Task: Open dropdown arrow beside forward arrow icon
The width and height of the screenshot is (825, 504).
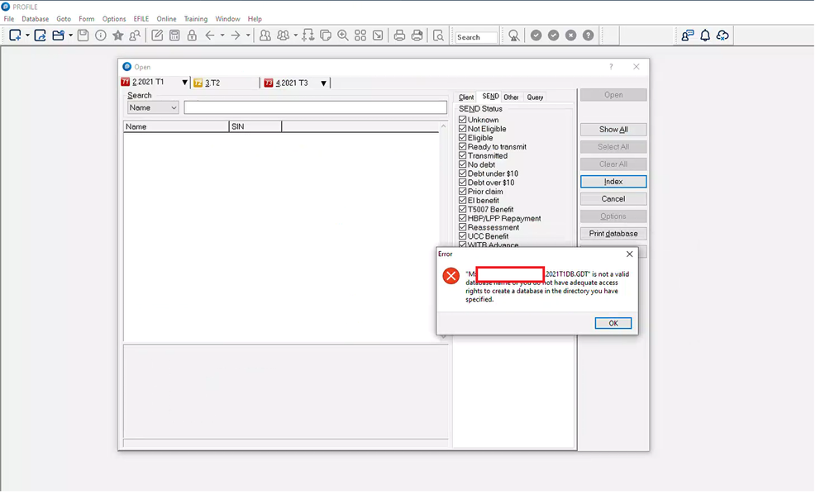Action: [248, 36]
